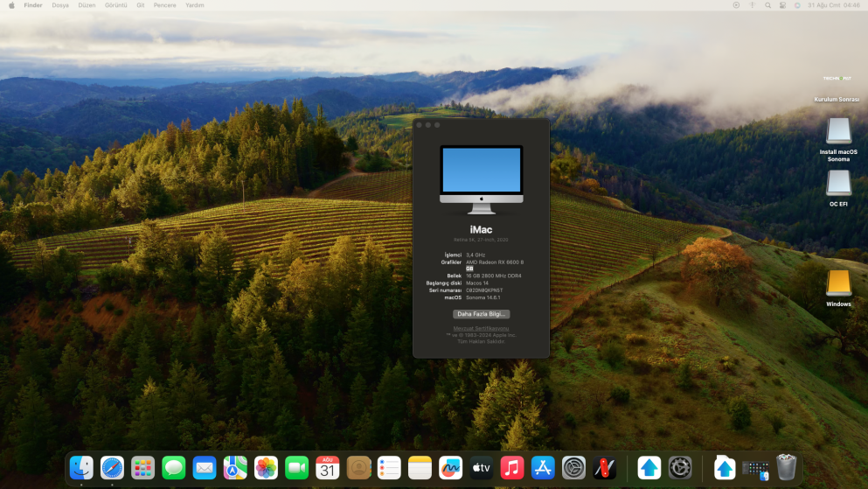Image resolution: width=868 pixels, height=489 pixels.
Task: Open the Music app in dock
Action: pyautogui.click(x=512, y=468)
